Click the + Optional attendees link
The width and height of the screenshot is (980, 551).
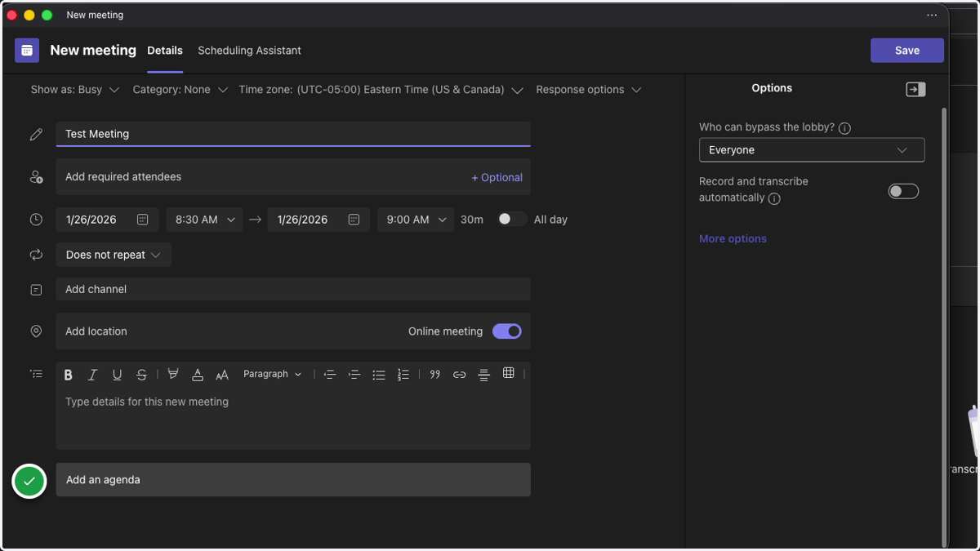[497, 177]
